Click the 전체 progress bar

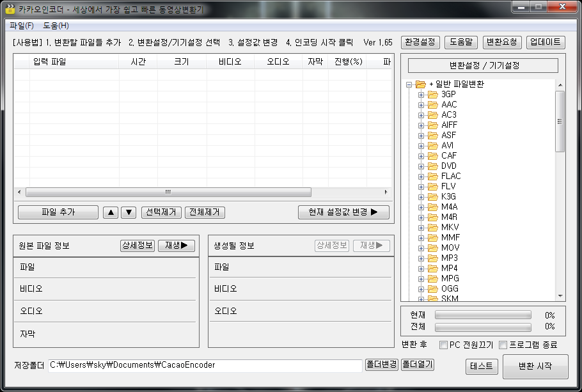pos(483,327)
